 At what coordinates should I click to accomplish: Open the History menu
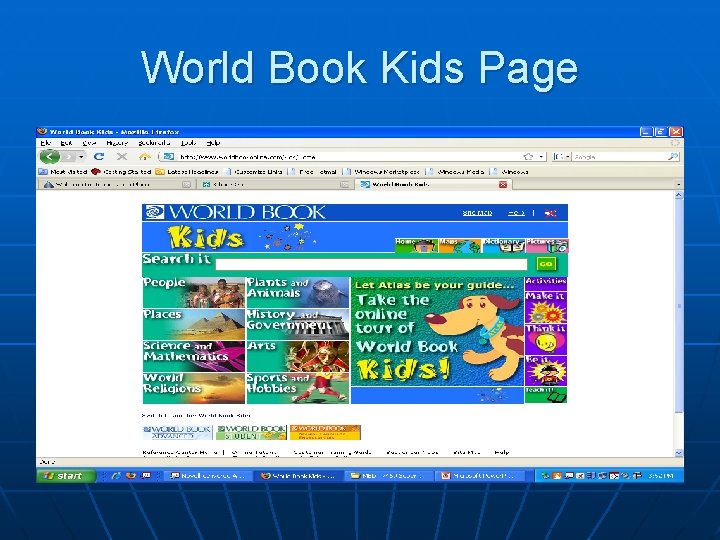(117, 143)
